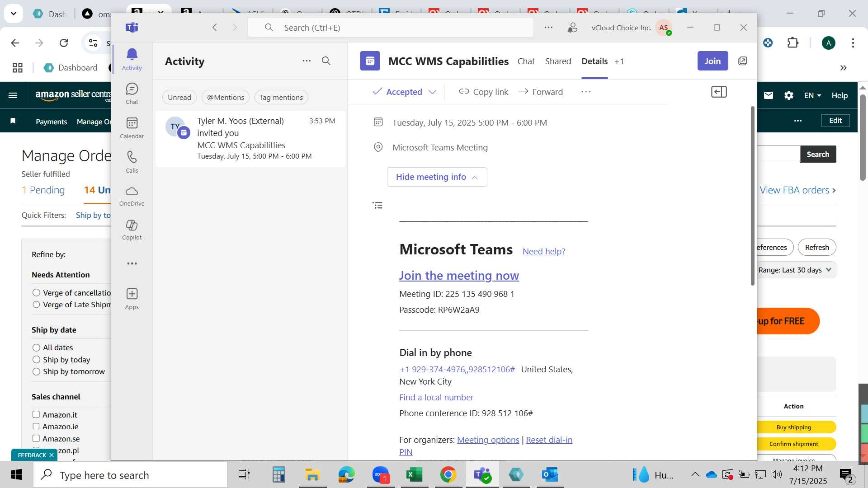868x488 pixels.
Task: Open View FBA orders arrow link
Action: [x=798, y=190]
